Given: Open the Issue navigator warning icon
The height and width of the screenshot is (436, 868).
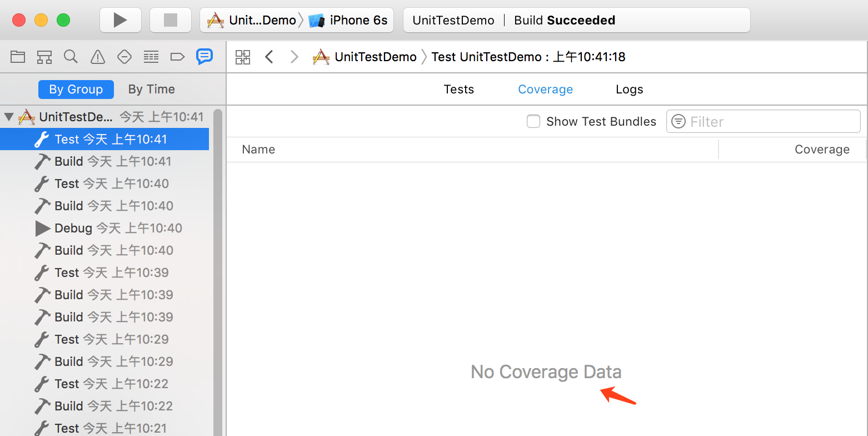Looking at the screenshot, I should [x=98, y=56].
